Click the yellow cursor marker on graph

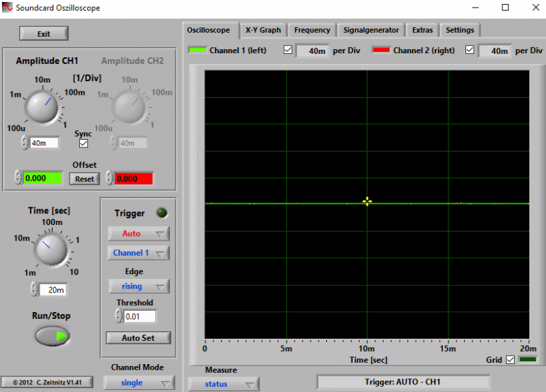click(367, 201)
